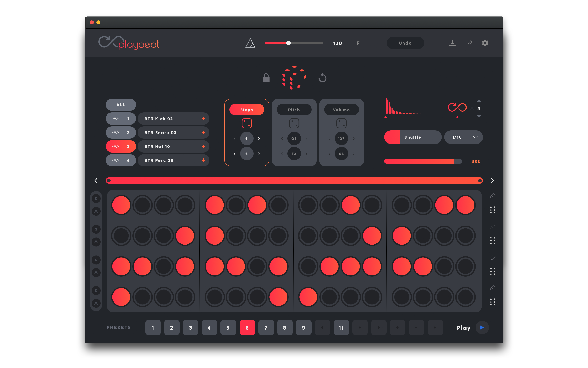Image resolution: width=588 pixels, height=368 pixels.
Task: Select the Pitch tab
Action: [294, 110]
